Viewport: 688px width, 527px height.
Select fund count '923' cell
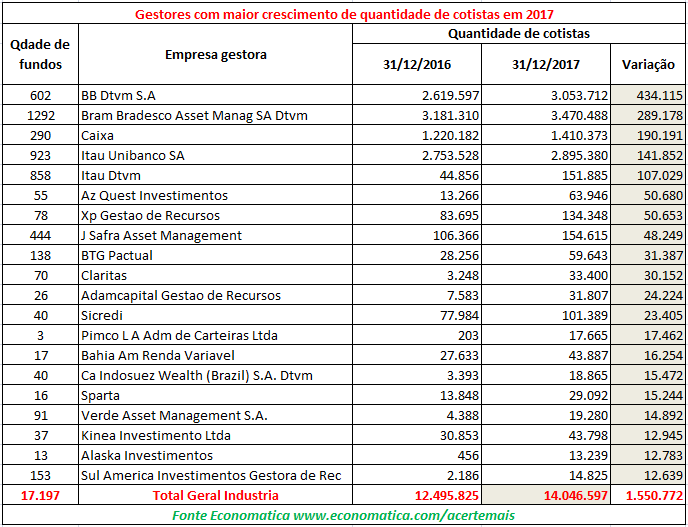coord(40,155)
